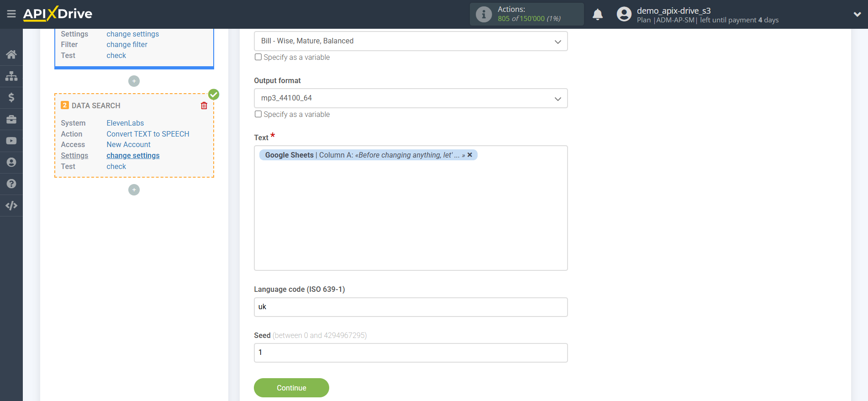Open the video tutorials YouTube icon
Screen dimensions: 868x401
(11, 141)
